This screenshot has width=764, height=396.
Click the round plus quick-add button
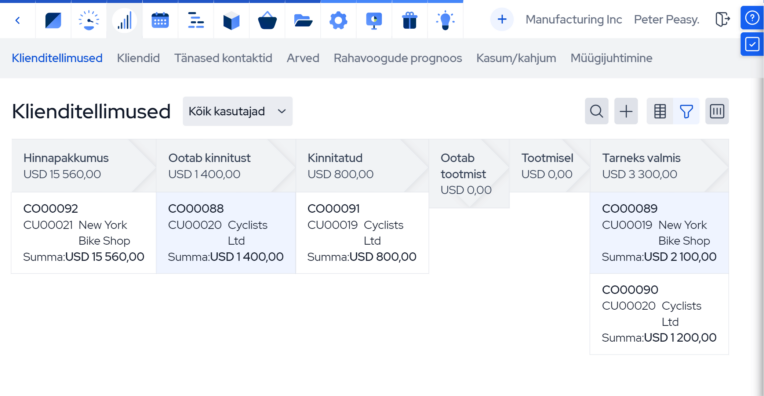tap(502, 19)
